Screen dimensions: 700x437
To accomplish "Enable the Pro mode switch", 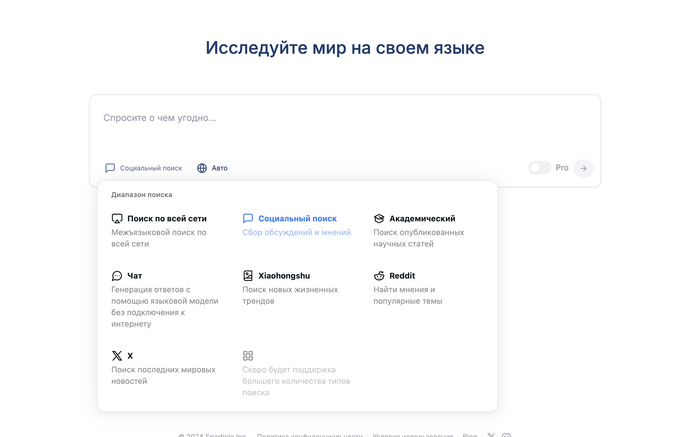I will tap(539, 168).
